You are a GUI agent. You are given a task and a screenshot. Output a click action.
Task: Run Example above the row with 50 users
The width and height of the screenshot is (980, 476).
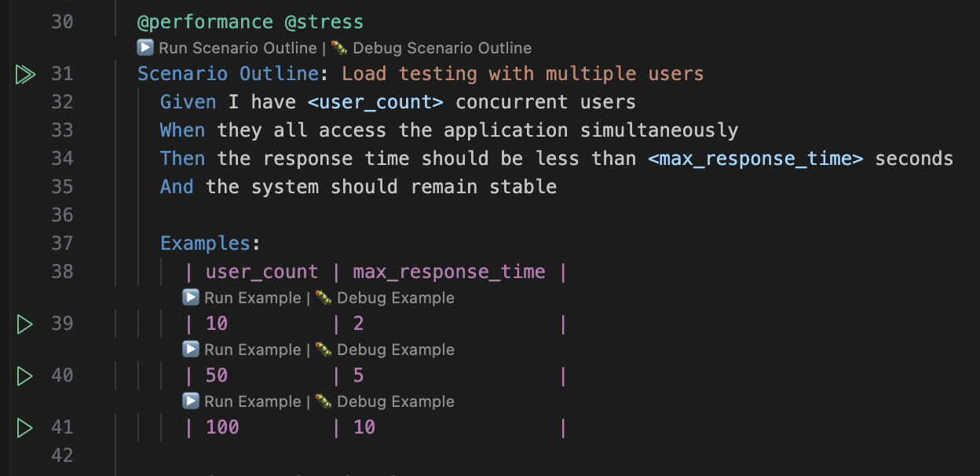pos(242,350)
